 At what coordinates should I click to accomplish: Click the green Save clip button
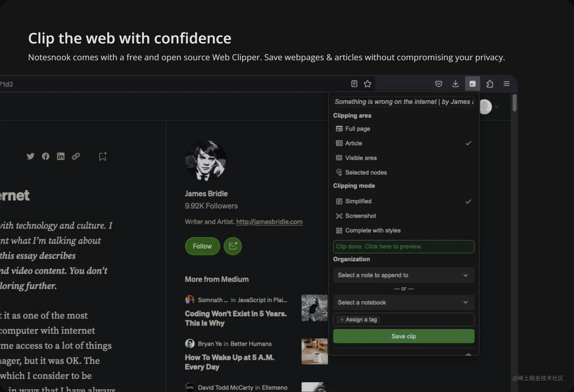(404, 336)
